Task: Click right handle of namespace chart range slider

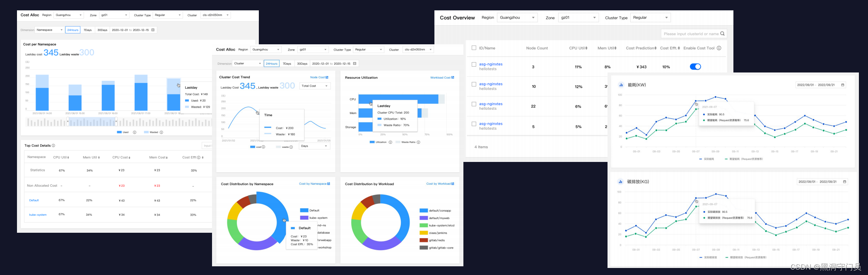Action: point(116,121)
